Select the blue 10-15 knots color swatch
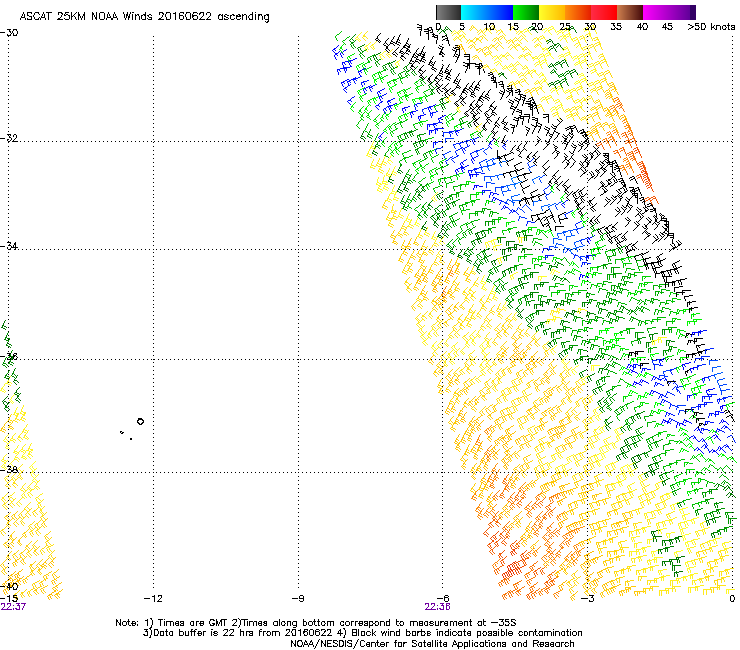This screenshot has height=650, width=740. point(500,12)
